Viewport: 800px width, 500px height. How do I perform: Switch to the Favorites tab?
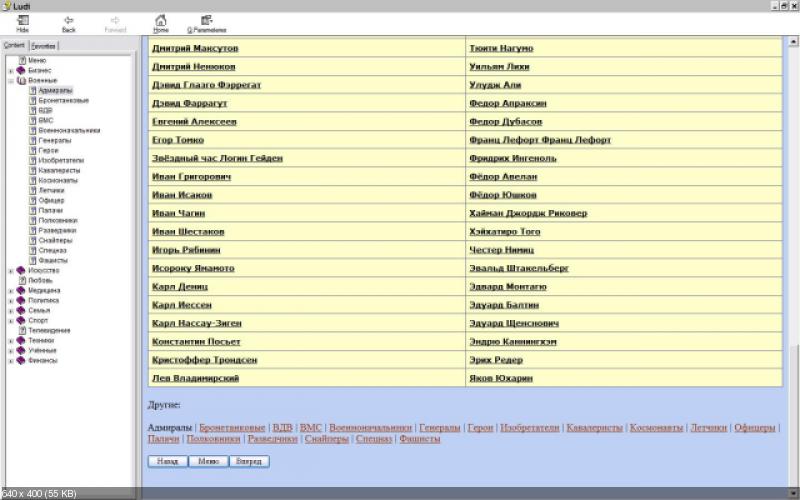click(x=43, y=46)
